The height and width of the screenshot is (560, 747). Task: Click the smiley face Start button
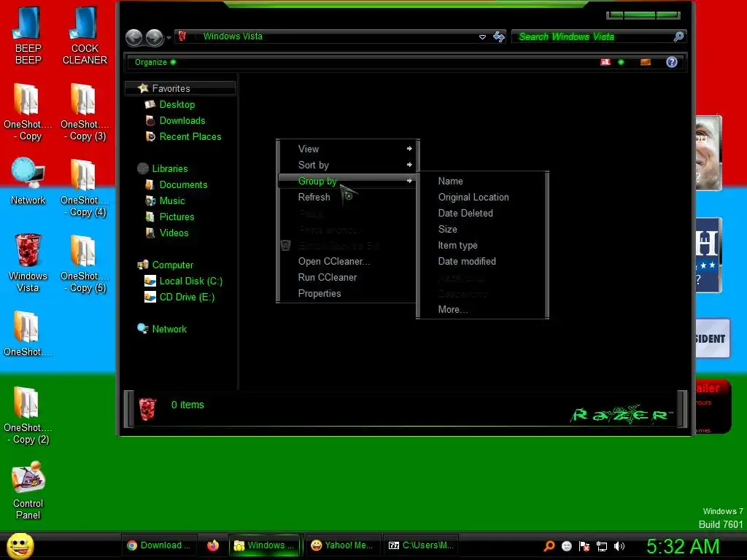click(x=20, y=545)
